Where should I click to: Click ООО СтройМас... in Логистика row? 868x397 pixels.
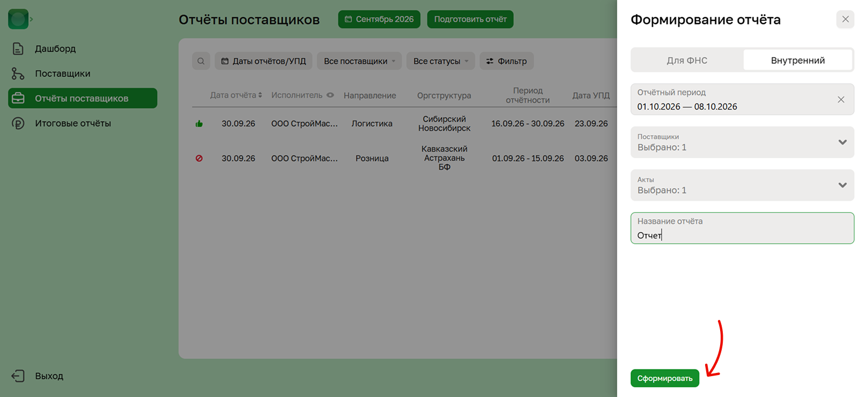tap(304, 124)
